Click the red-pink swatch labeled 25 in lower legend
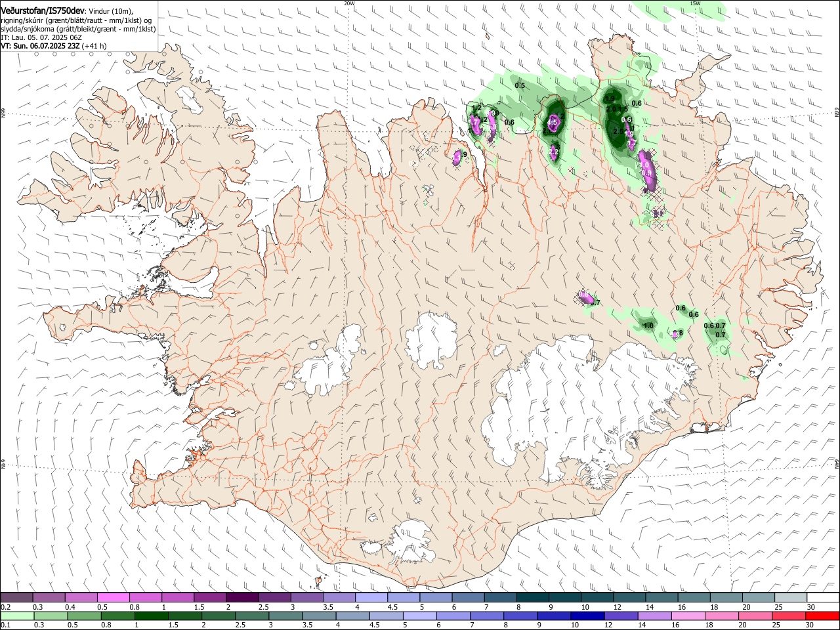The width and height of the screenshot is (840, 630). click(x=789, y=616)
